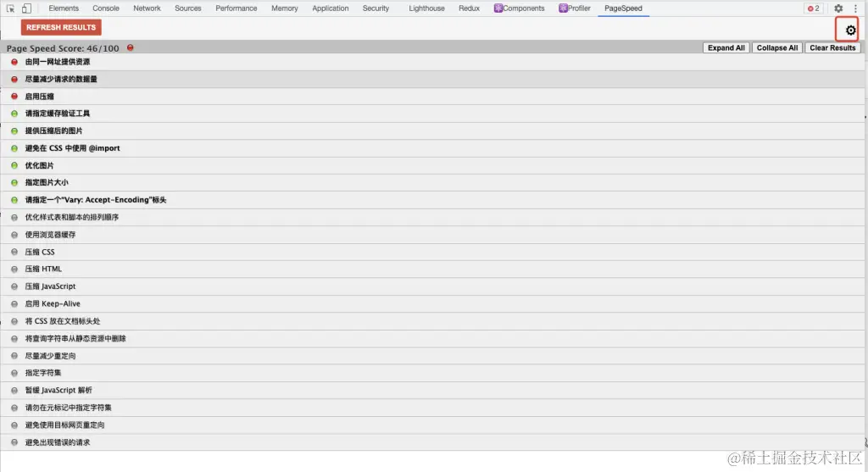Click gray status icon for 使用浏览器缓存
This screenshot has height=472, width=868.
tap(14, 235)
